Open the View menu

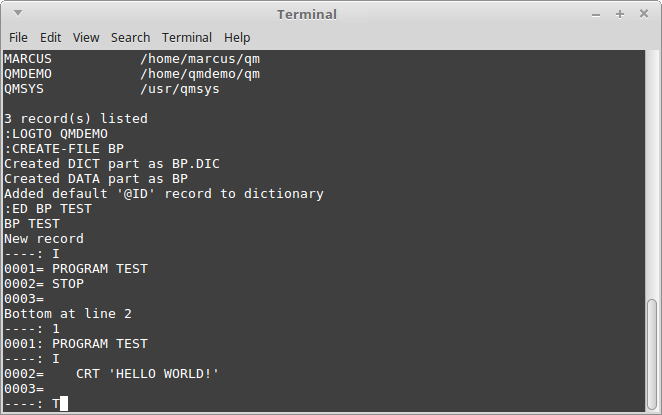pyautogui.click(x=86, y=38)
